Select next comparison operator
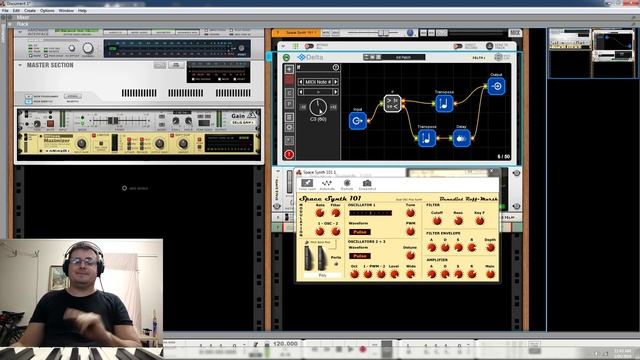This screenshot has height=360, width=640. coord(336,92)
